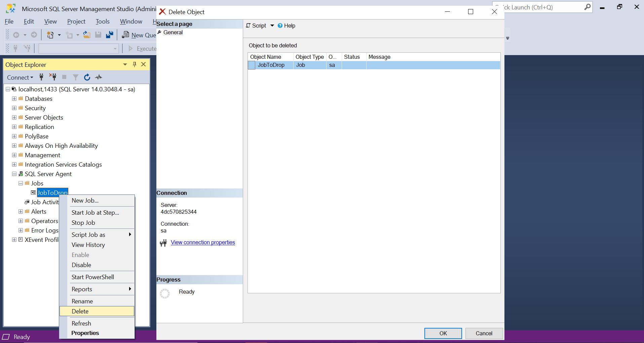
Task: Save All using the blue disks icon
Action: [109, 35]
